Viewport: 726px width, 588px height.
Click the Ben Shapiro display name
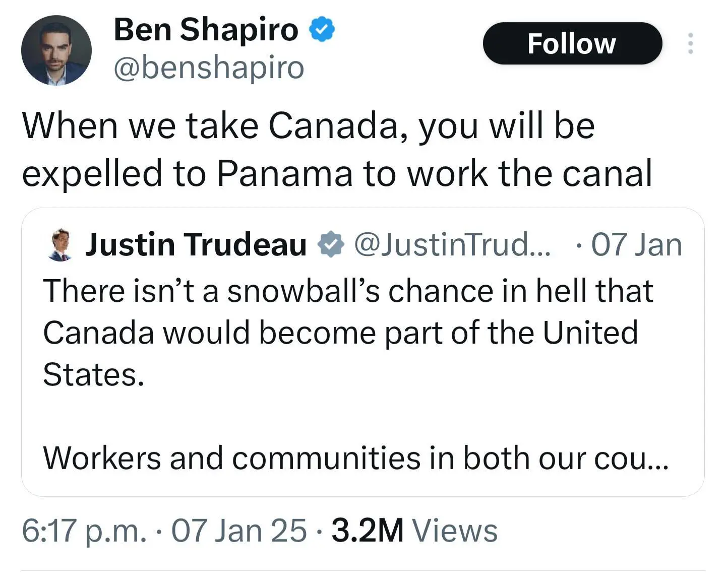(206, 29)
